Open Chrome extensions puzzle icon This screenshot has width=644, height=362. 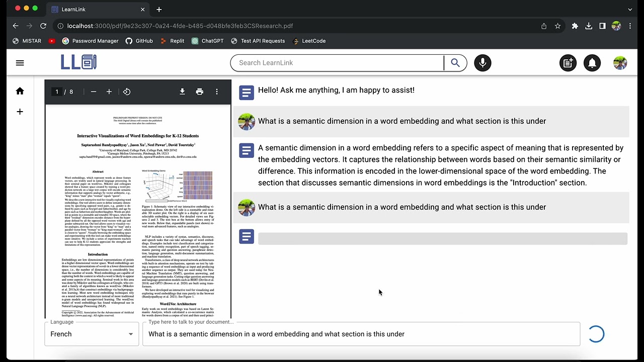575,26
